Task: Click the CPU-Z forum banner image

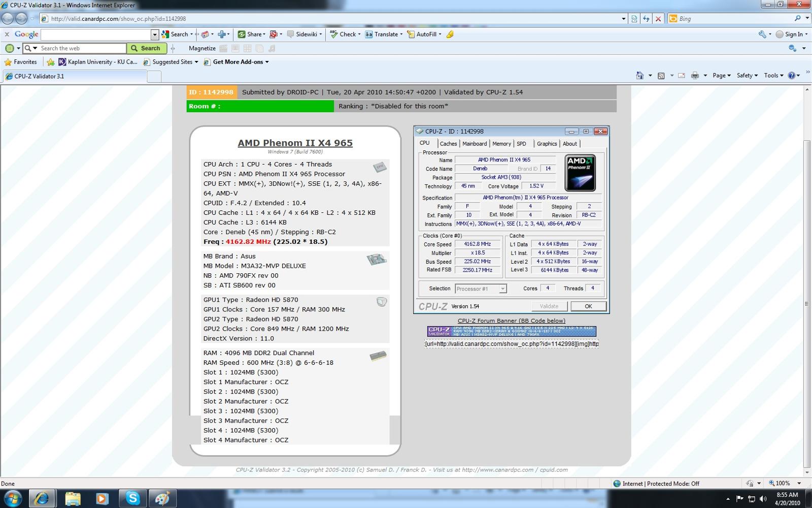Action: 512,331
